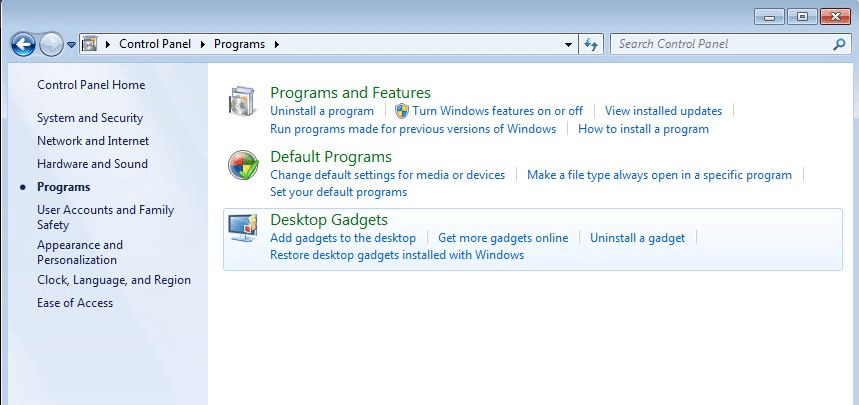Click the shield icon beside Windows features
Image resolution: width=859 pixels, height=405 pixels.
pyautogui.click(x=402, y=111)
